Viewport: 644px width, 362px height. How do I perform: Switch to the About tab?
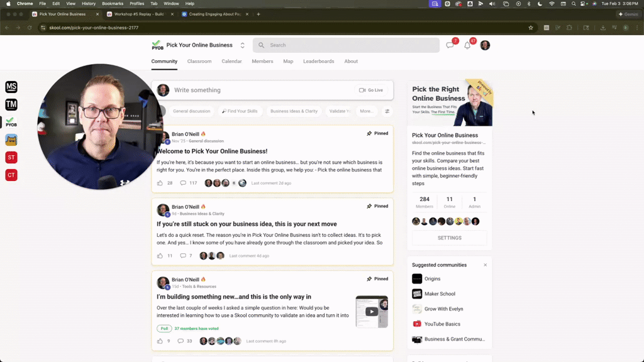pyautogui.click(x=351, y=61)
